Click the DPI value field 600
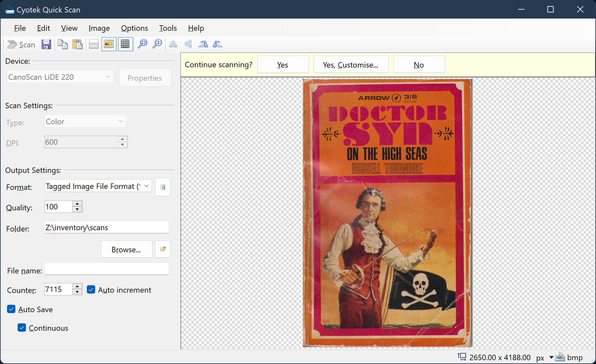The width and height of the screenshot is (596, 364). click(81, 142)
